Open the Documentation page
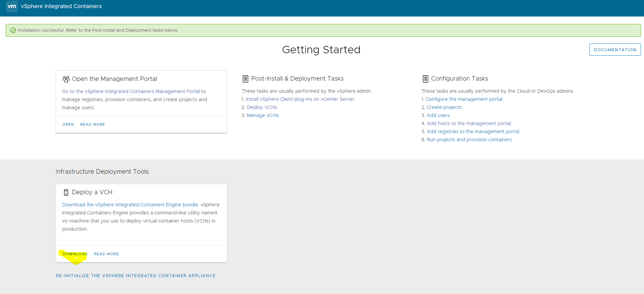 [615, 50]
